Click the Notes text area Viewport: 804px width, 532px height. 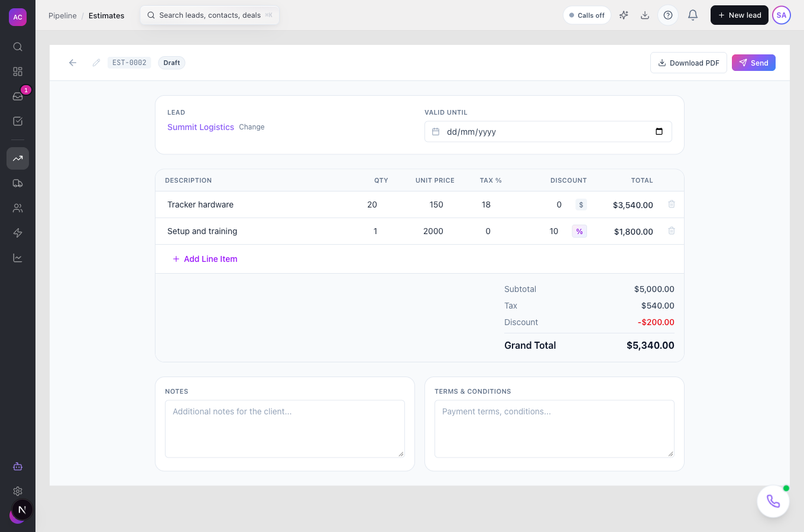285,429
